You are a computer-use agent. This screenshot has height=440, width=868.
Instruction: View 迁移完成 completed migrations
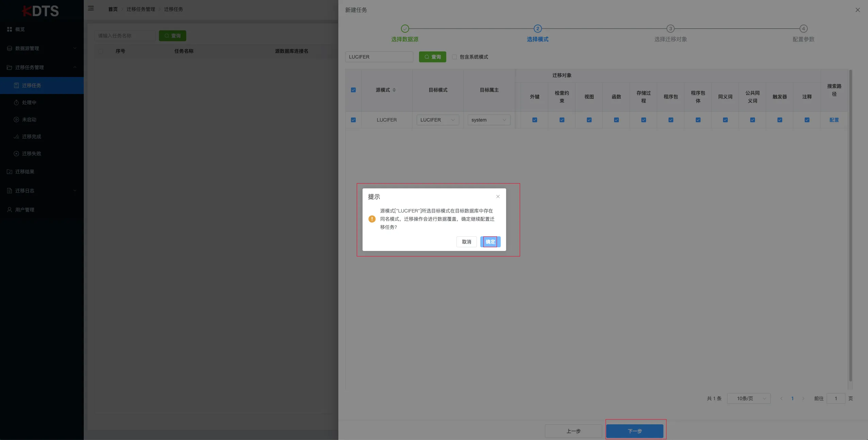[x=32, y=136]
